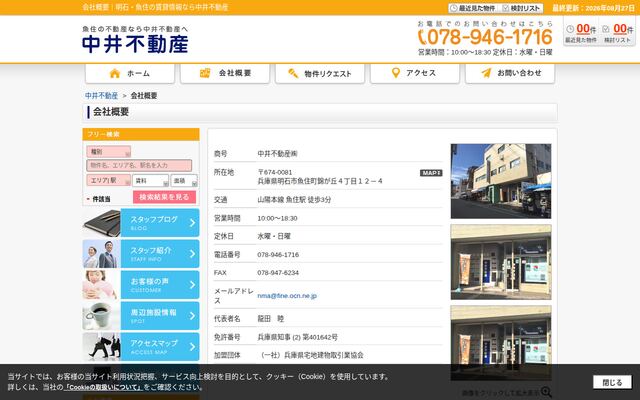Click the 会社概要 page heading
Viewport: 640px width, 400px height.
111,112
